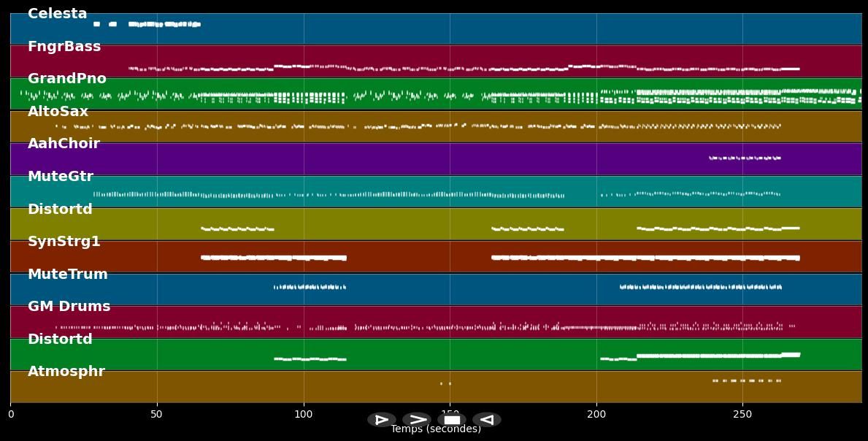Click the GM Drums track label
The width and height of the screenshot is (868, 441).
(x=69, y=307)
